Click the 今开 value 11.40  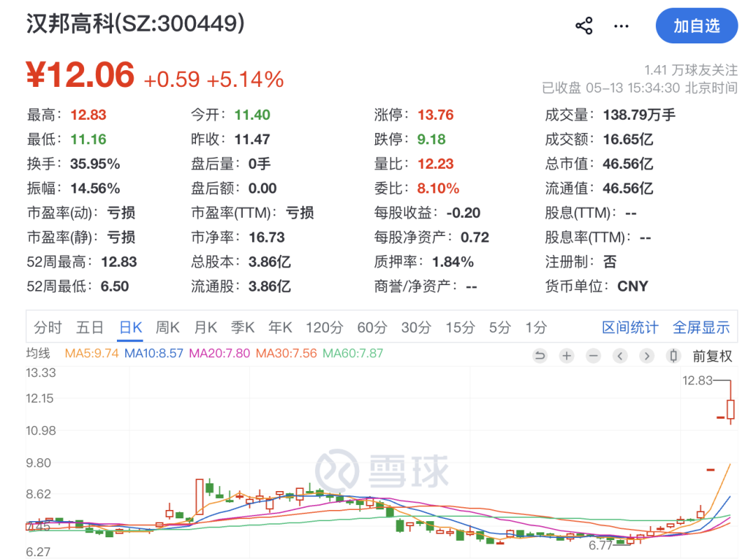pyautogui.click(x=252, y=115)
